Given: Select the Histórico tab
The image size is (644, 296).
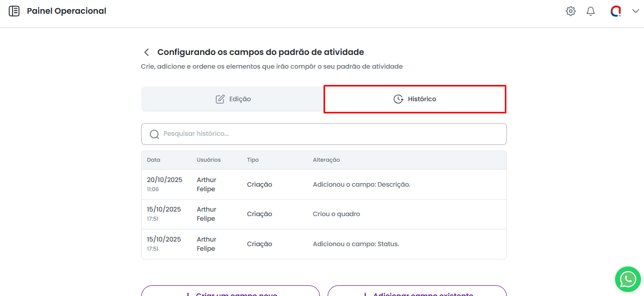Looking at the screenshot, I should [415, 99].
